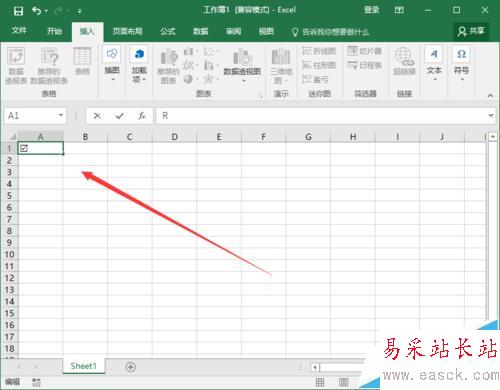Switch to the 数据 tab
500x390 pixels.
[x=201, y=31]
